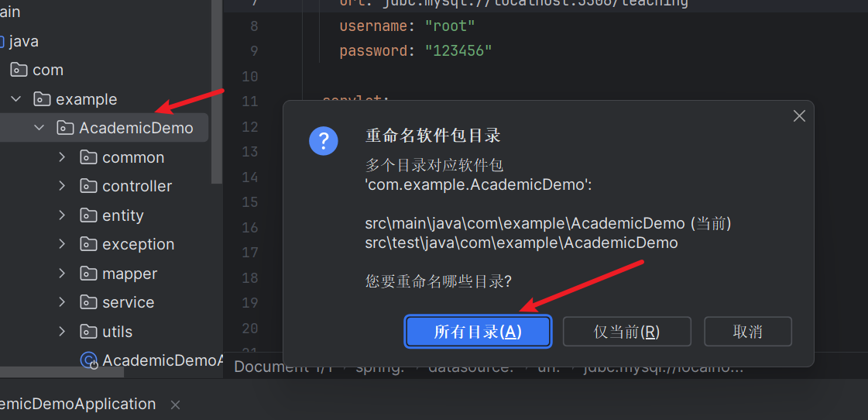Image resolution: width=868 pixels, height=420 pixels.
Task: Click the question mark dialog icon
Action: (x=324, y=141)
